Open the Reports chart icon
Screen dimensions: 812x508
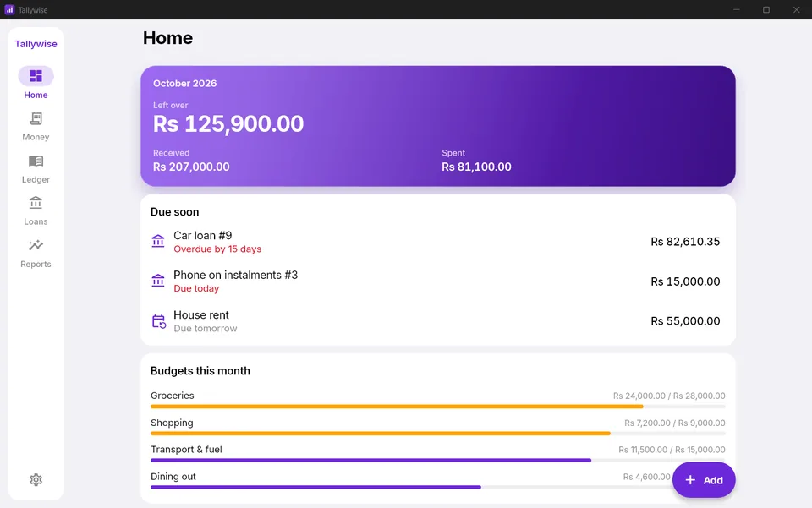pos(36,245)
